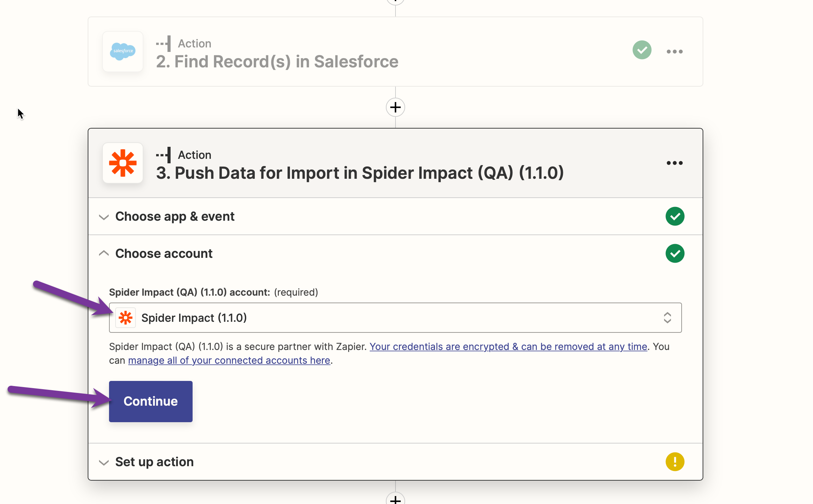Collapse the Choose account section
The height and width of the screenshot is (504, 813).
pos(104,253)
